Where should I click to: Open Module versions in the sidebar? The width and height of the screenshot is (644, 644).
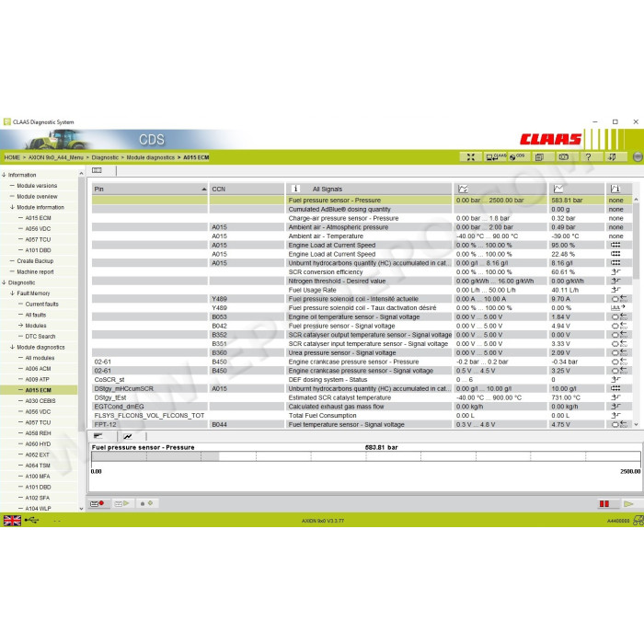point(37,186)
